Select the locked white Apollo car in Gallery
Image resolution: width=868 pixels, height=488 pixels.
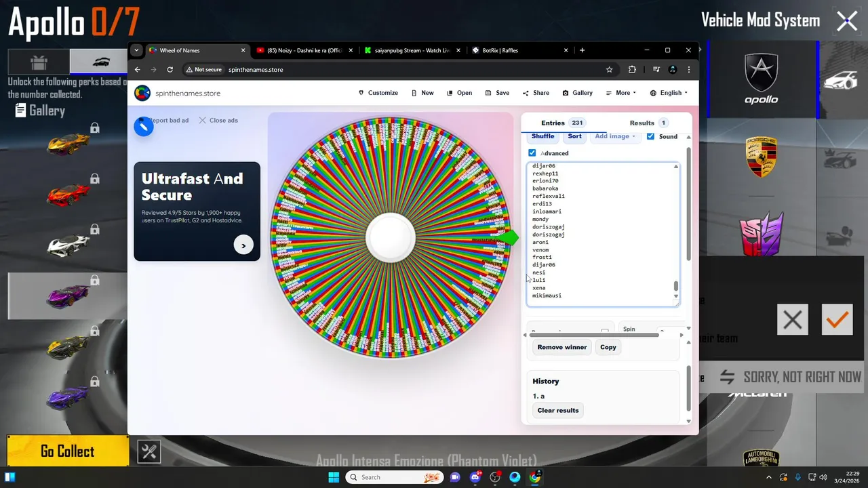[68, 244]
